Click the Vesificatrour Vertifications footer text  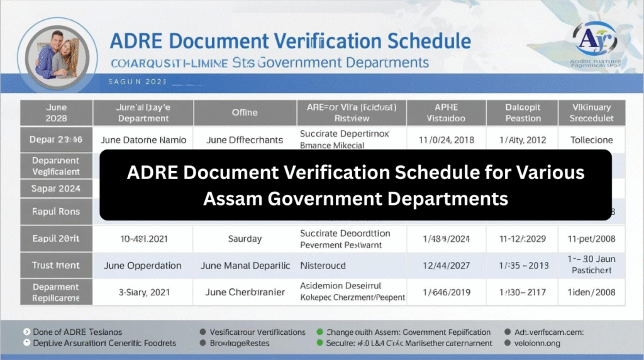point(257,332)
